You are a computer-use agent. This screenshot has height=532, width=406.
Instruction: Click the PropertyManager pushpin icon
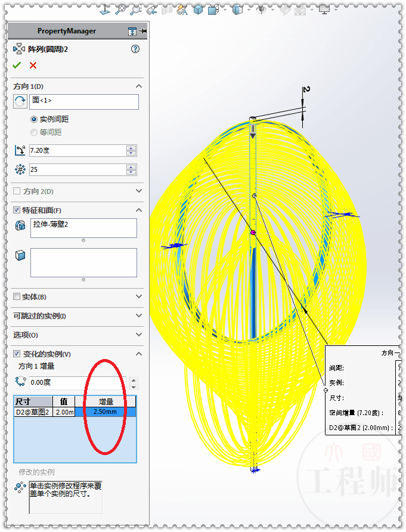coord(143,31)
